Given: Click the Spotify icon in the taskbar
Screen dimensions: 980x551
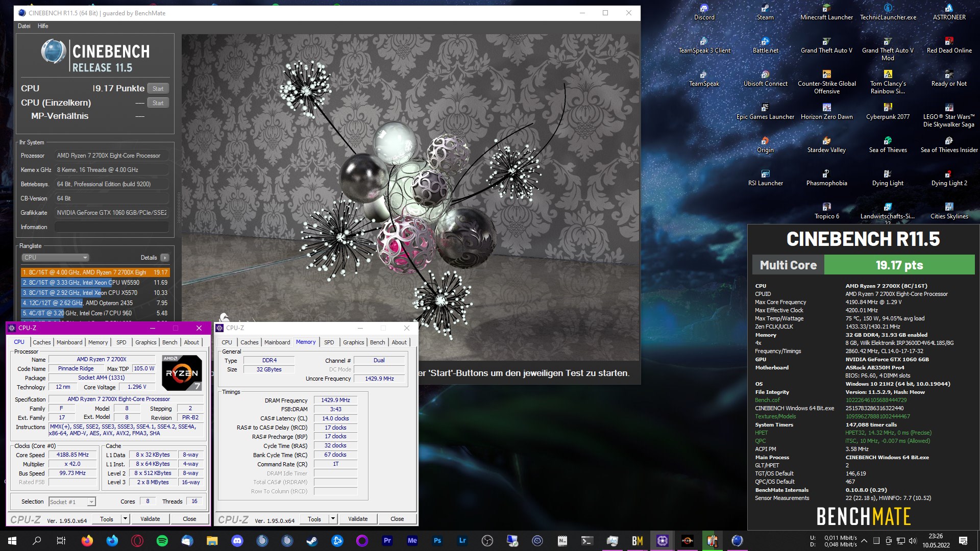Looking at the screenshot, I should tap(162, 541).
